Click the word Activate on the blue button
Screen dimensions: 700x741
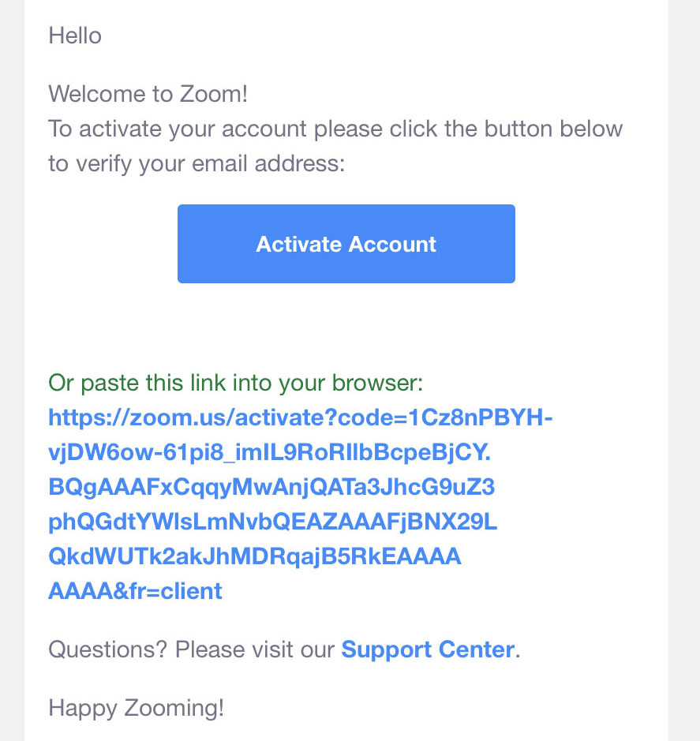click(x=299, y=245)
